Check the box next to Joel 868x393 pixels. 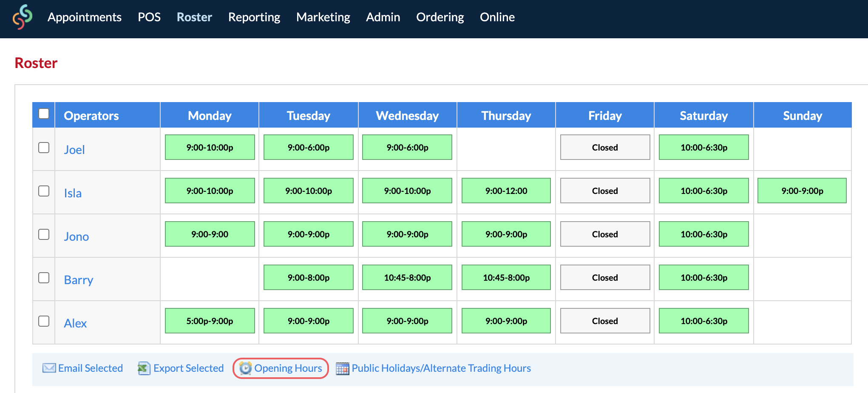44,148
